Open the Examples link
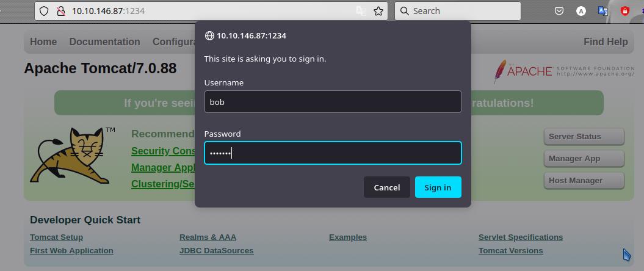The image size is (644, 271). pyautogui.click(x=348, y=237)
